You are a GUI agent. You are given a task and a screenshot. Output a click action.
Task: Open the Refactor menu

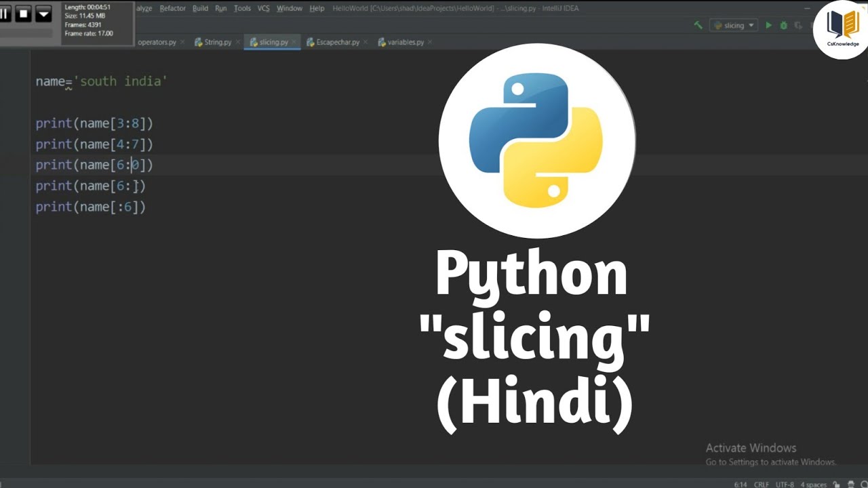click(x=172, y=8)
